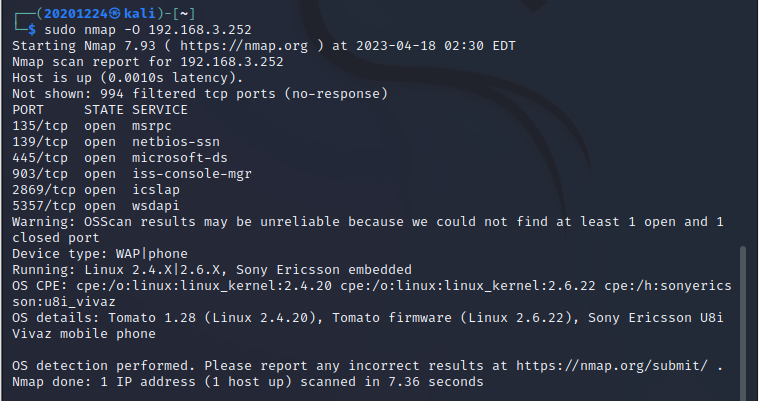
Task: Click the Nmap done summary line
Action: 247,382
